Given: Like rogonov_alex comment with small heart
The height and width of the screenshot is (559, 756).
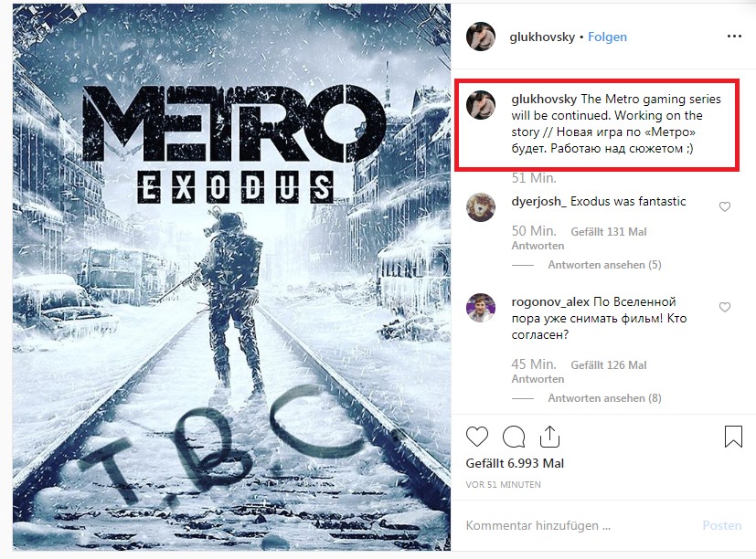Looking at the screenshot, I should pyautogui.click(x=725, y=307).
